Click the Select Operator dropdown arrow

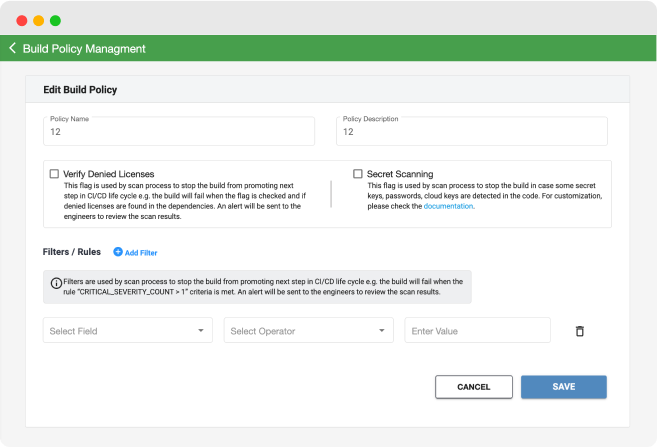[381, 331]
